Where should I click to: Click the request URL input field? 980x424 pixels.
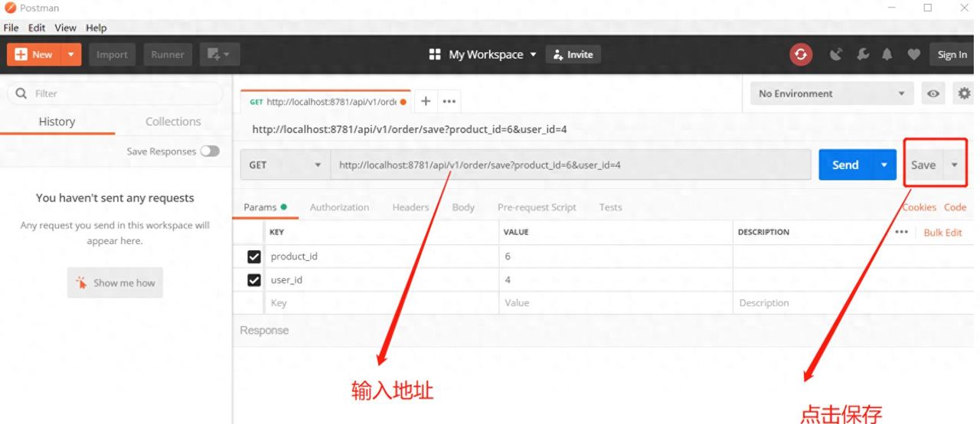tap(570, 165)
